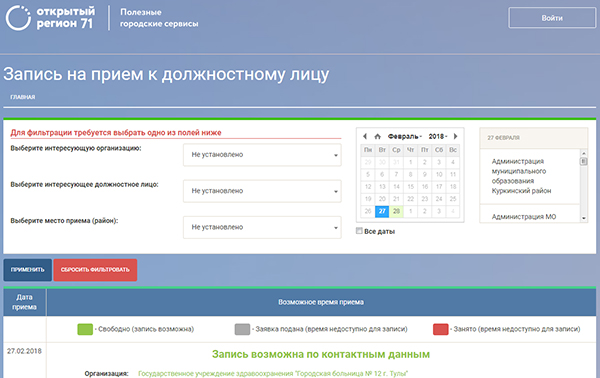Click the calendar home icon

[x=377, y=136]
